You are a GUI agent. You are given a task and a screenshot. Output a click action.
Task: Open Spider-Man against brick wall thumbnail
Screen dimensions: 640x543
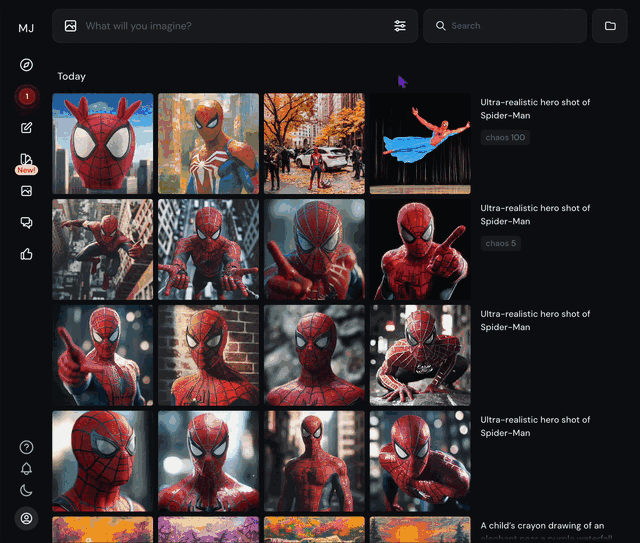208,355
